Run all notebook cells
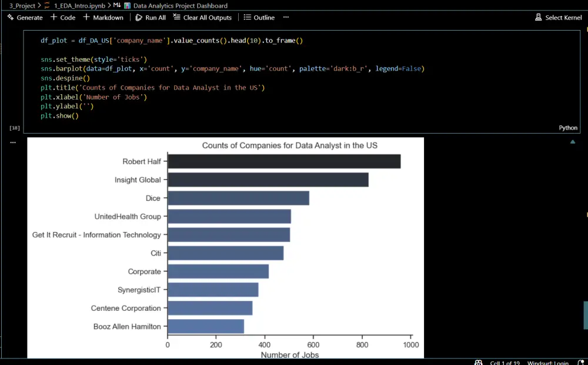Image resolution: width=588 pixels, height=365 pixels. click(x=150, y=18)
